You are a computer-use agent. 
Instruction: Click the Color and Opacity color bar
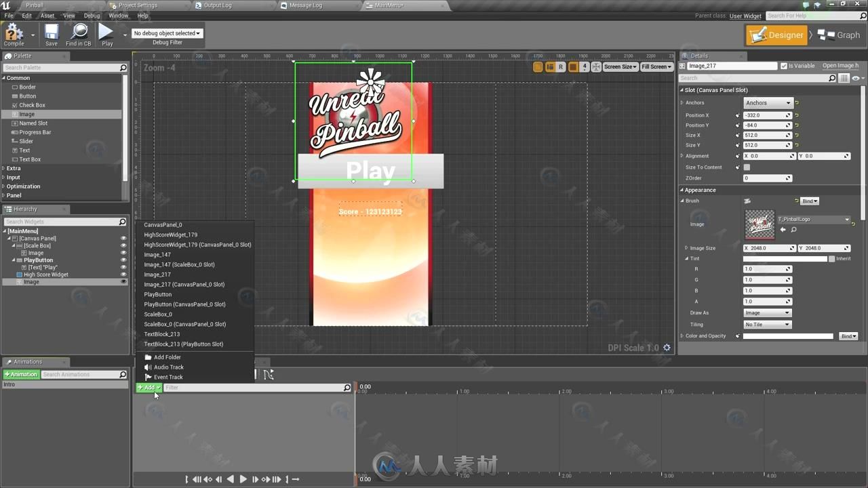click(788, 336)
